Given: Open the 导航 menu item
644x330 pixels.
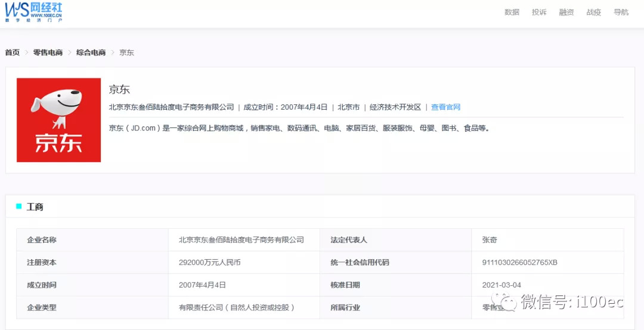Looking at the screenshot, I should 621,12.
